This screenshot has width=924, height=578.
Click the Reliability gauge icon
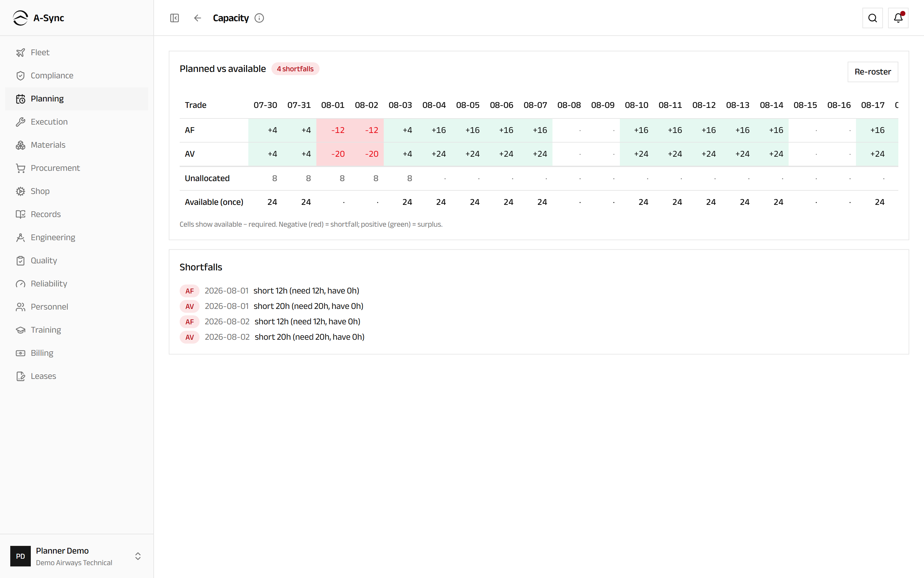(x=21, y=284)
